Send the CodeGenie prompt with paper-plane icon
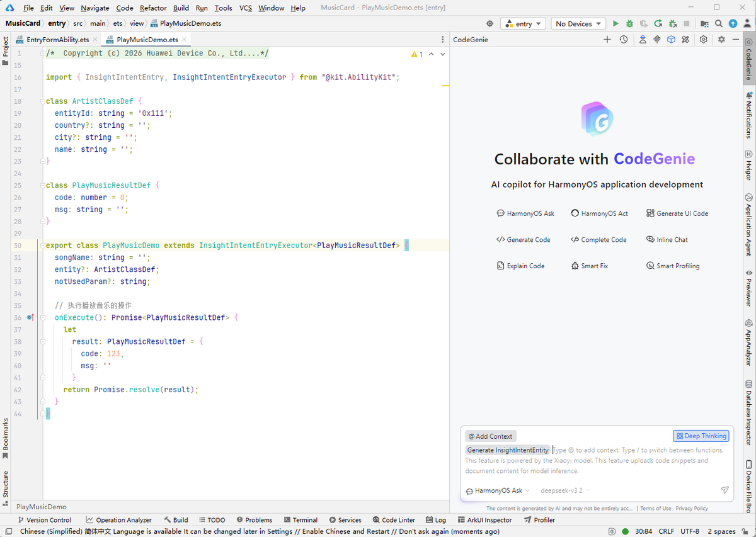Image resolution: width=756 pixels, height=537 pixels. click(724, 490)
